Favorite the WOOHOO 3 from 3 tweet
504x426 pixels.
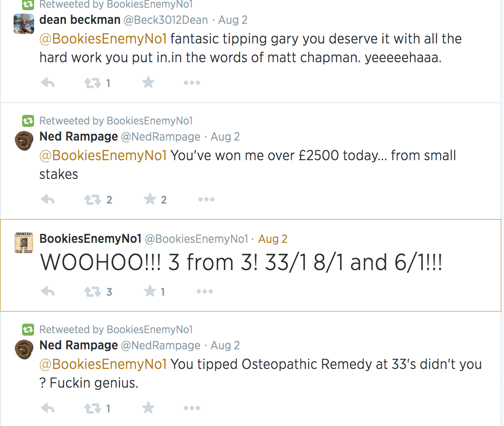click(x=150, y=291)
